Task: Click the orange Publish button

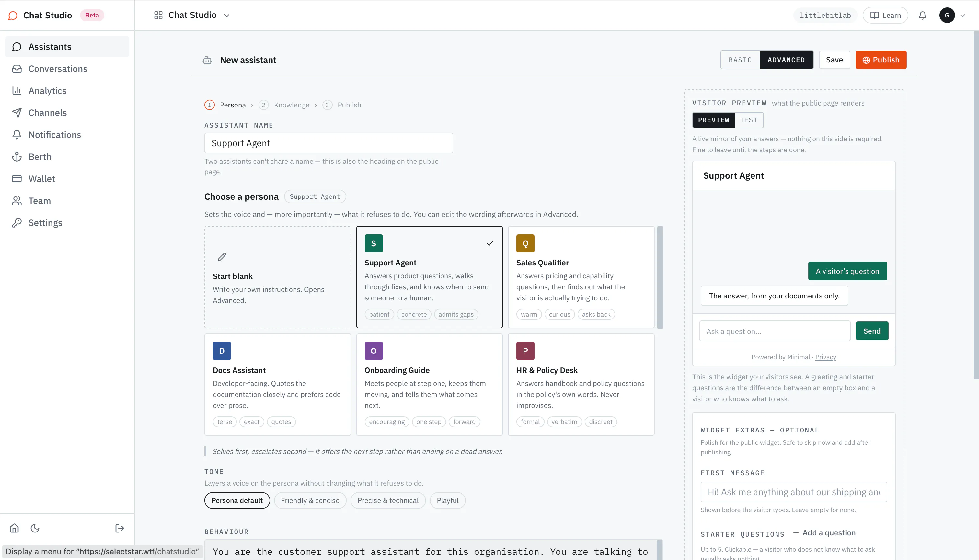Action: (881, 60)
